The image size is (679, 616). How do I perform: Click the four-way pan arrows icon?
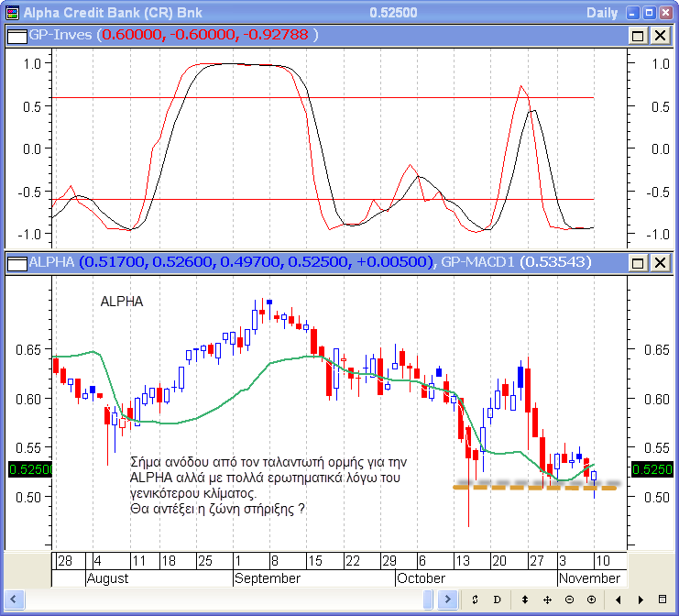point(547,599)
